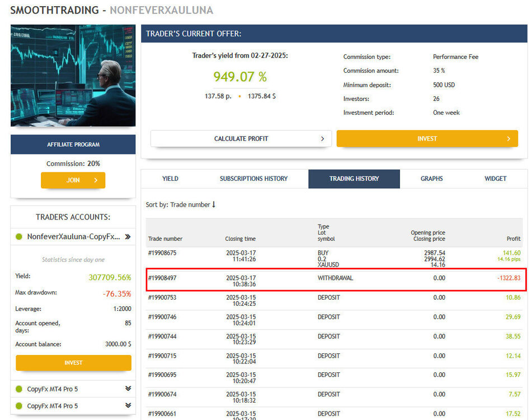Click the green dot of second CopyFx MT4 Pro 5
Screen dimensions: 532x420
[19, 406]
